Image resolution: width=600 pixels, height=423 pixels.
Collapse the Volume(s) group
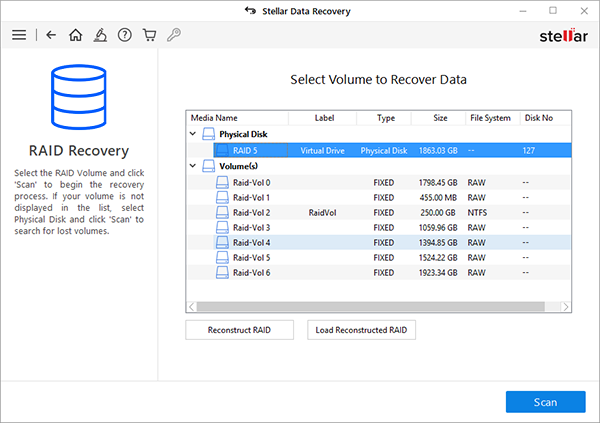pos(192,166)
